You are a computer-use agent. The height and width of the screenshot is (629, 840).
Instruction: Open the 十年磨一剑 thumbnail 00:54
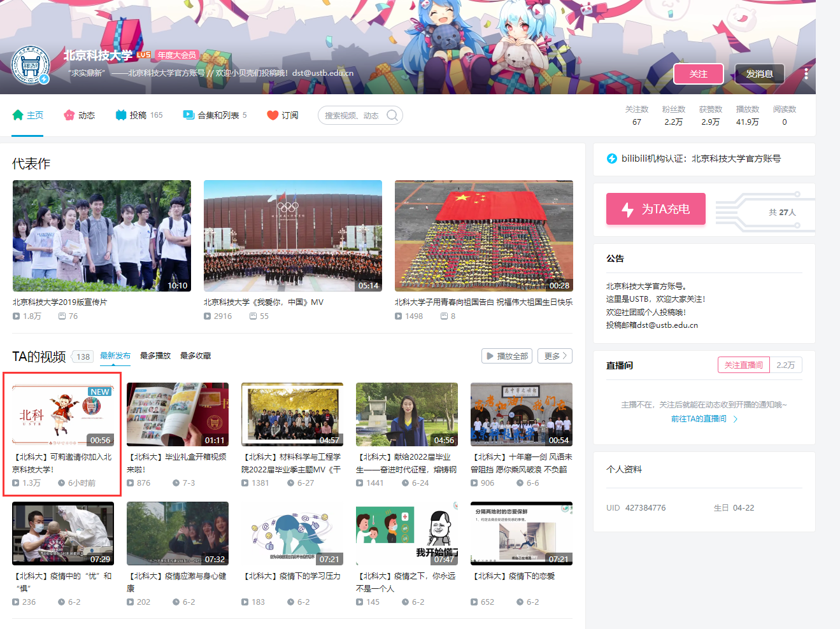(522, 414)
